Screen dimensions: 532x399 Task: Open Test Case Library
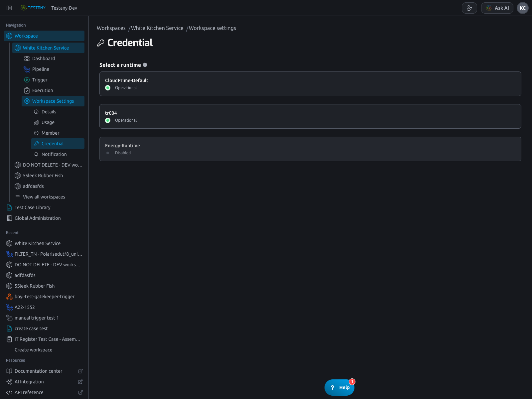coord(44,207)
